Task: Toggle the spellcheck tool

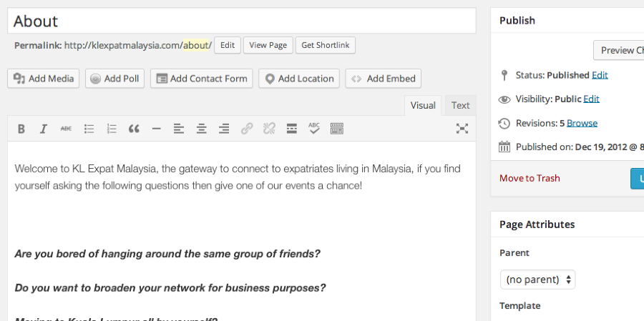Action: click(314, 129)
